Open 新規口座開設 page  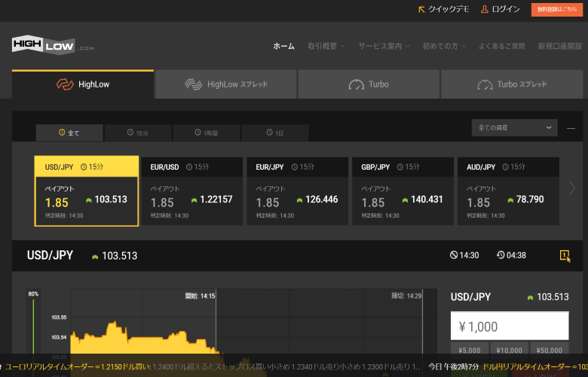(x=560, y=46)
